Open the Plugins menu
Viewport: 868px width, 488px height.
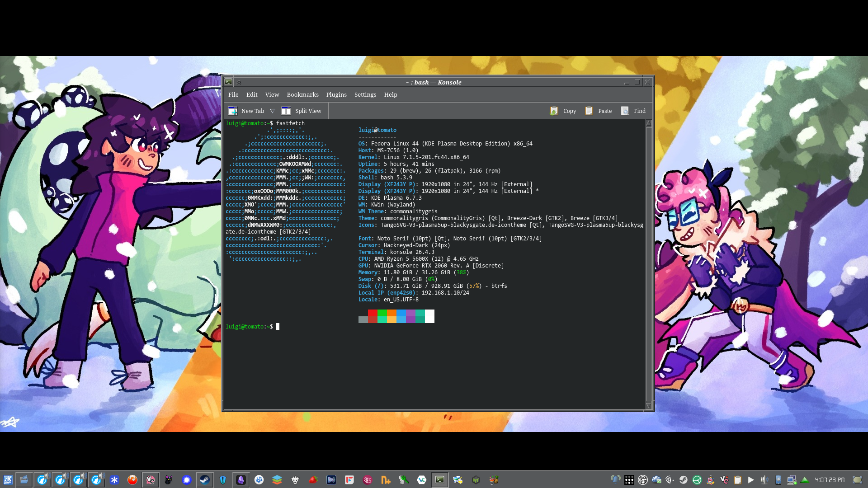pos(336,94)
